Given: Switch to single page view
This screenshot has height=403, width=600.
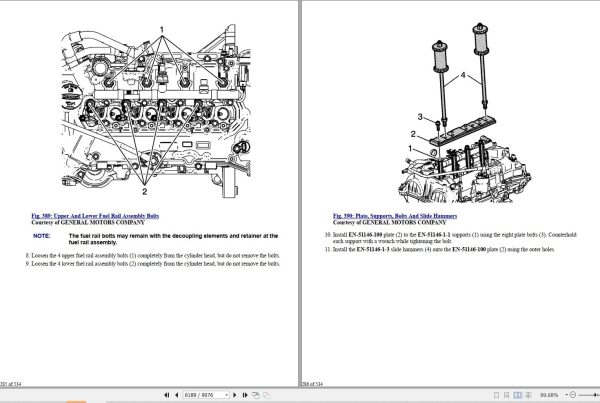Looking at the screenshot, I should [496, 395].
